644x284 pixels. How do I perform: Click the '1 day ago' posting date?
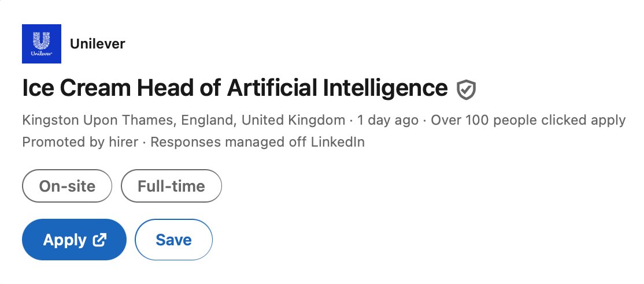pyautogui.click(x=388, y=121)
